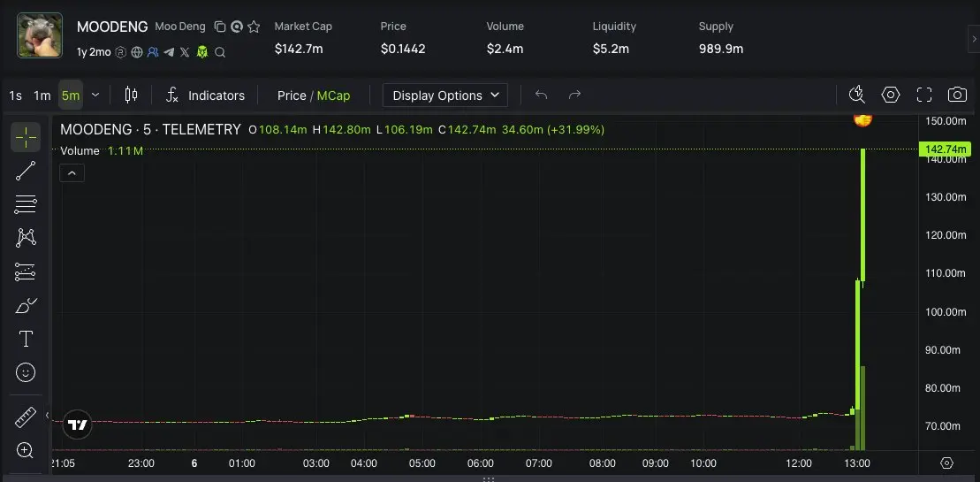Open the Display Options dropdown

click(445, 96)
